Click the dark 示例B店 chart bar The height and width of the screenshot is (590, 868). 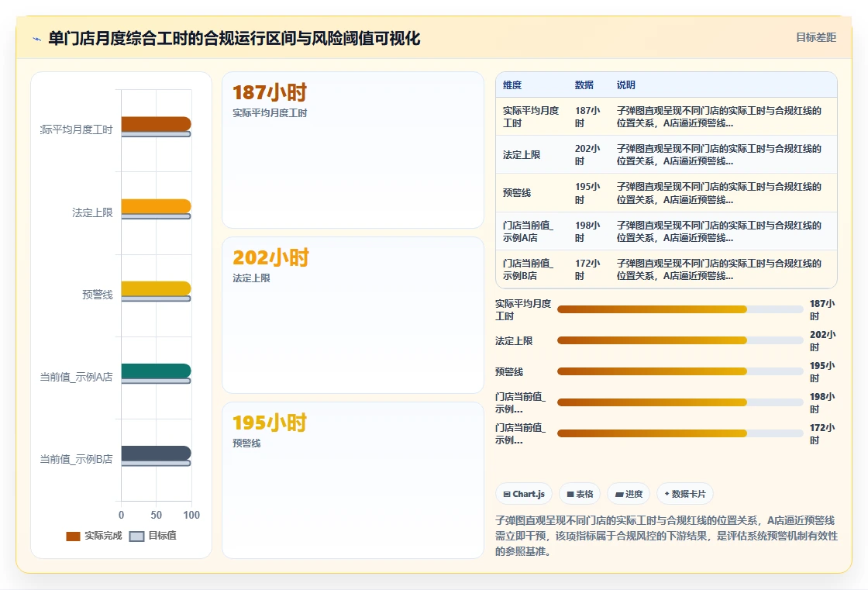[x=156, y=454]
